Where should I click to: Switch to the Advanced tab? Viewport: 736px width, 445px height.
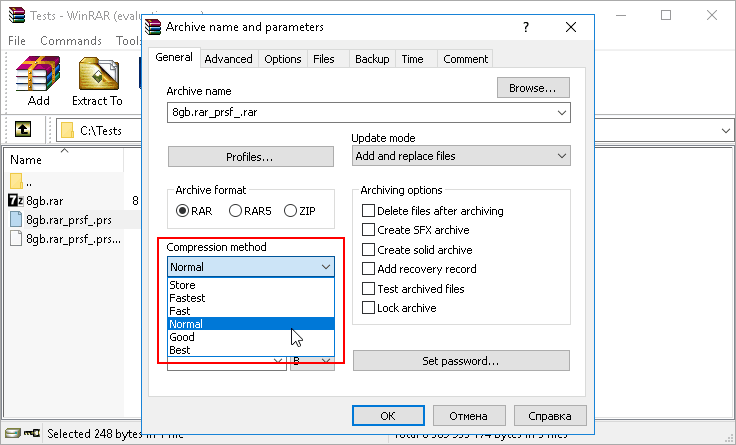(x=229, y=59)
